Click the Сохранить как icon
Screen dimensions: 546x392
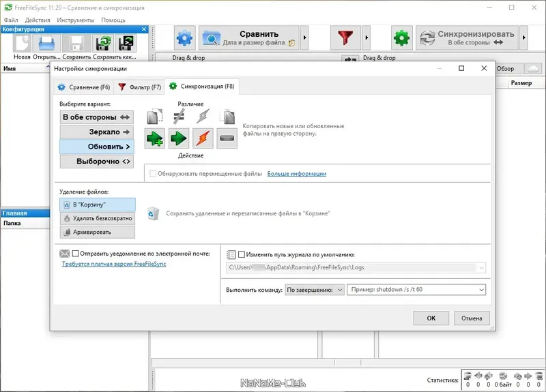click(104, 43)
